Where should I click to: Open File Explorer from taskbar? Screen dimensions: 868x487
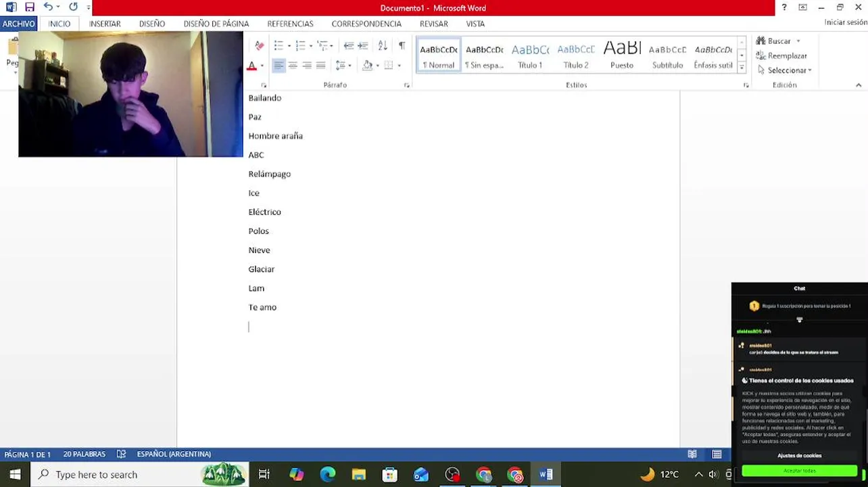[359, 475]
